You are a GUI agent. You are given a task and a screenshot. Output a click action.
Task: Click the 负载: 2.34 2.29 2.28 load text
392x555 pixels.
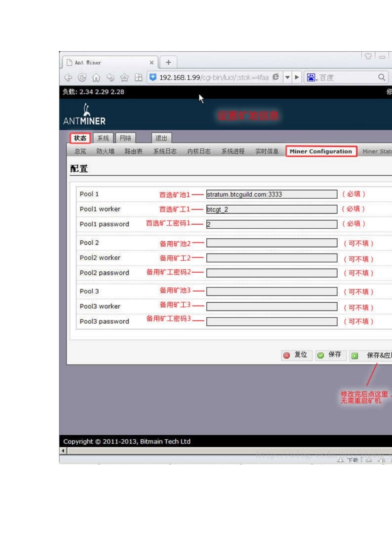[x=93, y=92]
